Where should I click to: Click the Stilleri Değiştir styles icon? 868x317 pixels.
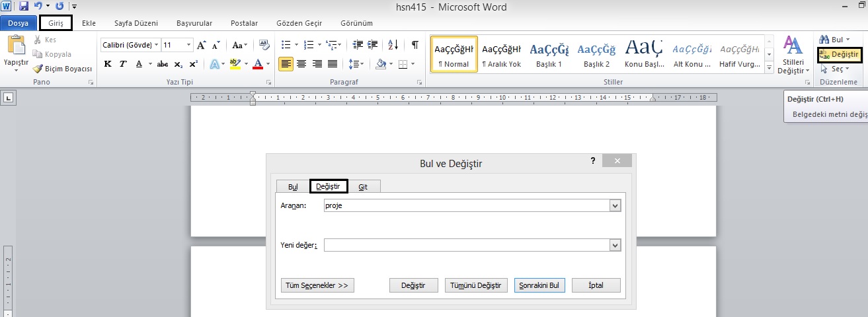pyautogui.click(x=793, y=46)
